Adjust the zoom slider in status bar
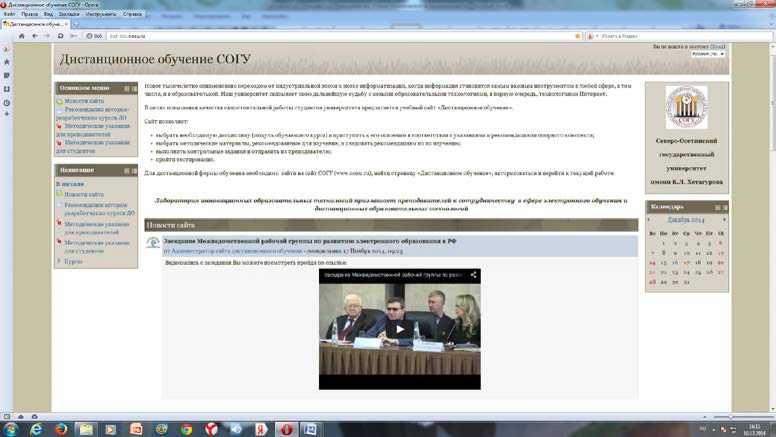This screenshot has height=437, width=776. pyautogui.click(x=730, y=417)
